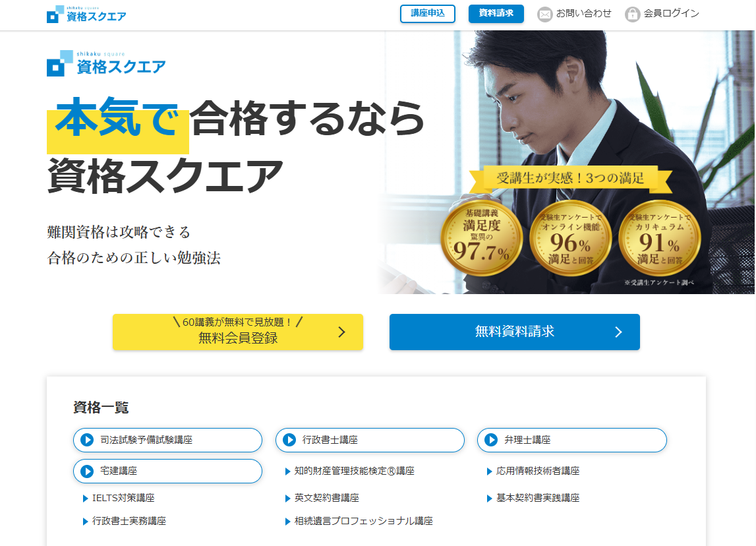The width and height of the screenshot is (756, 546).
Task: Open the 会員ログイン link
Action: [x=671, y=13]
